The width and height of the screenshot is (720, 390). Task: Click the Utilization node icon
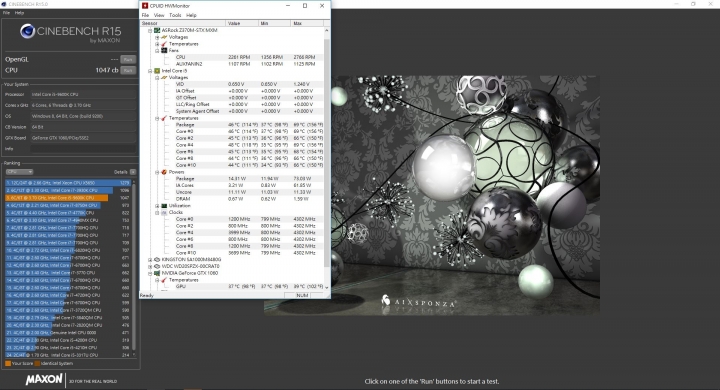coord(164,206)
